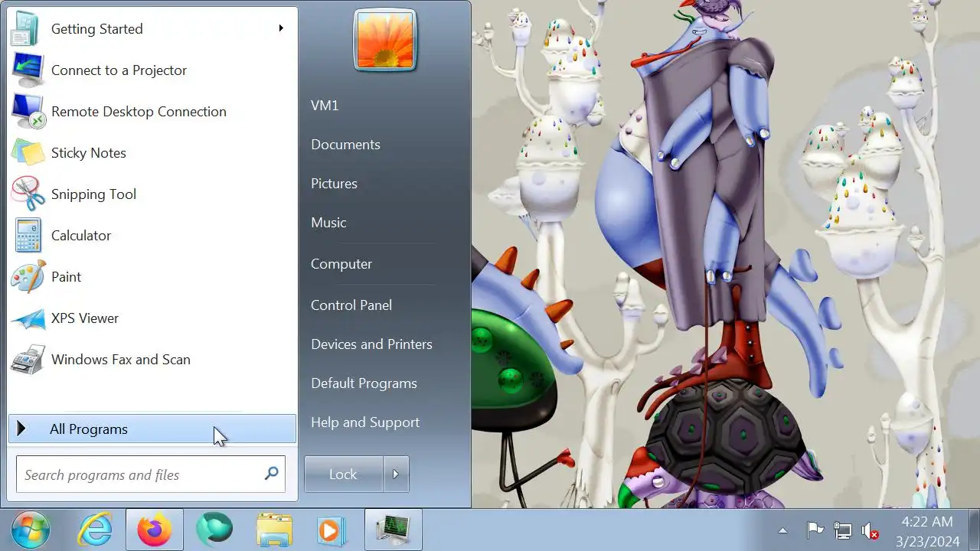Image resolution: width=980 pixels, height=551 pixels.
Task: Open Music library
Action: 328,223
